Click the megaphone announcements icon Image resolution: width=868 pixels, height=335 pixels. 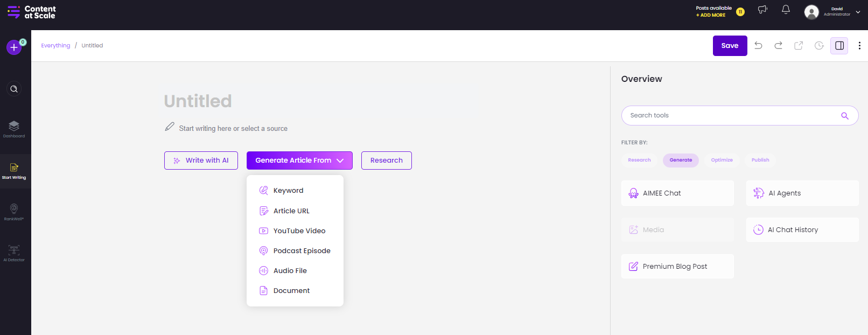[x=762, y=10]
